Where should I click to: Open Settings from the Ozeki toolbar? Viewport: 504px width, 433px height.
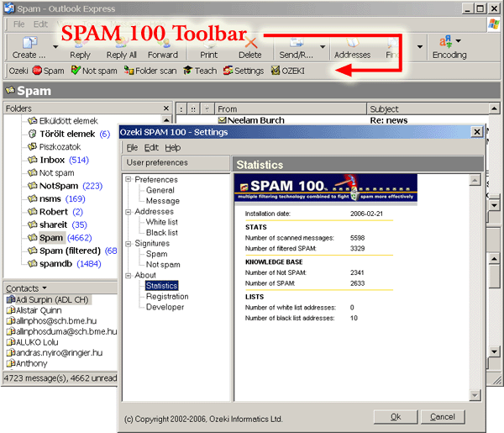click(244, 71)
